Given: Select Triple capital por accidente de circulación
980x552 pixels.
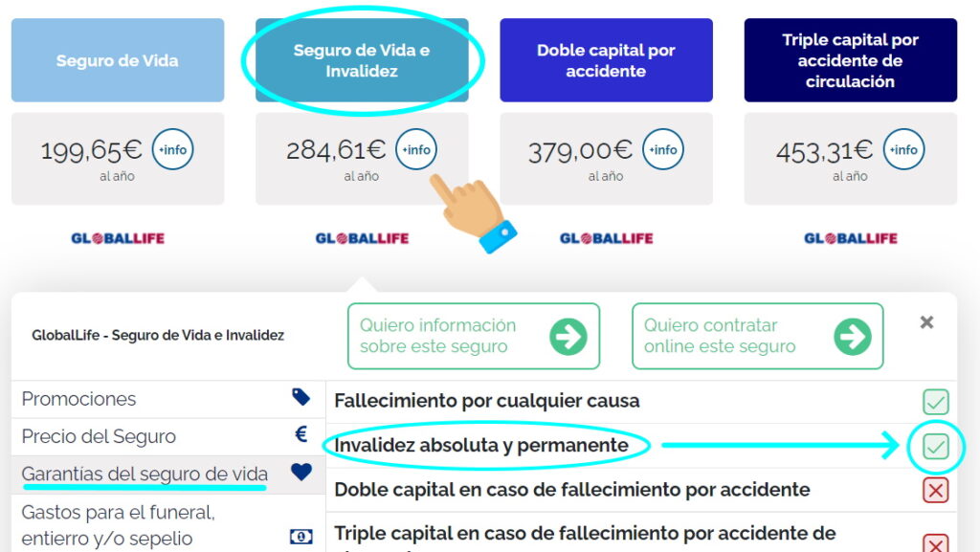Looking at the screenshot, I should (851, 60).
